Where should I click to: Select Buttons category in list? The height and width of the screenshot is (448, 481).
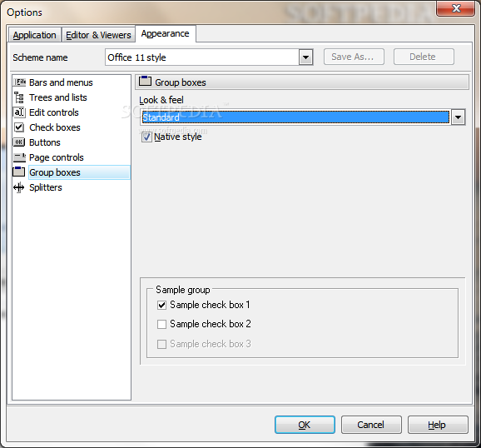(45, 142)
